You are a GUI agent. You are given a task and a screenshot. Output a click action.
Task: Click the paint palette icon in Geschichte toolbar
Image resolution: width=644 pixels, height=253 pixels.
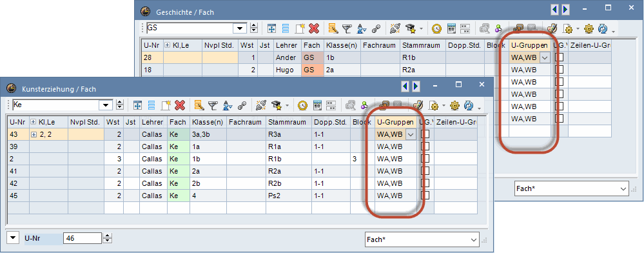(552, 28)
